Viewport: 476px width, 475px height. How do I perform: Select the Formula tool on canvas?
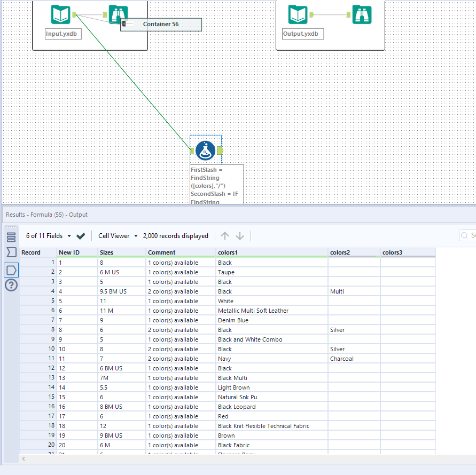click(206, 151)
